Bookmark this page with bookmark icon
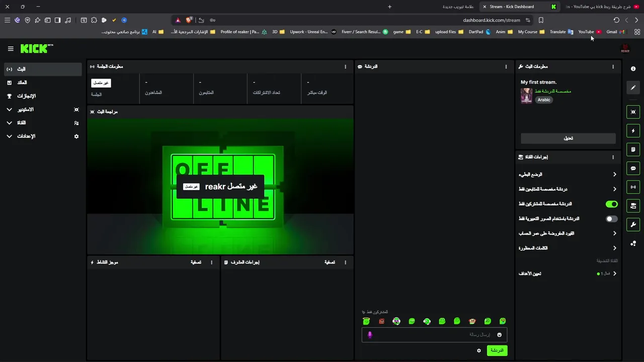 [x=541, y=20]
